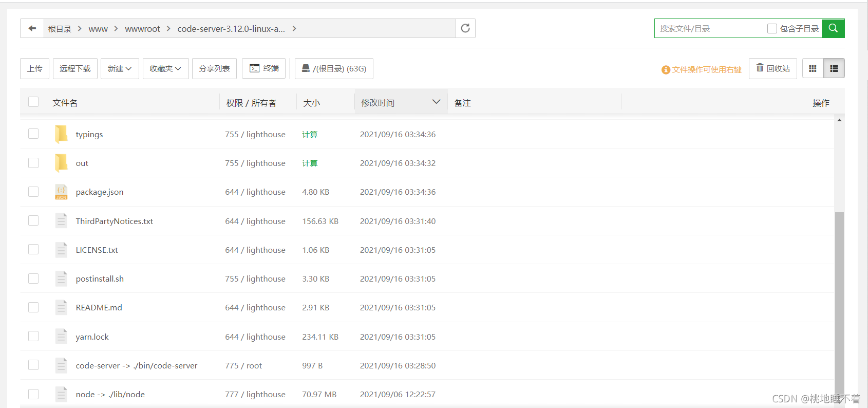Click the 上传 button

(35, 68)
